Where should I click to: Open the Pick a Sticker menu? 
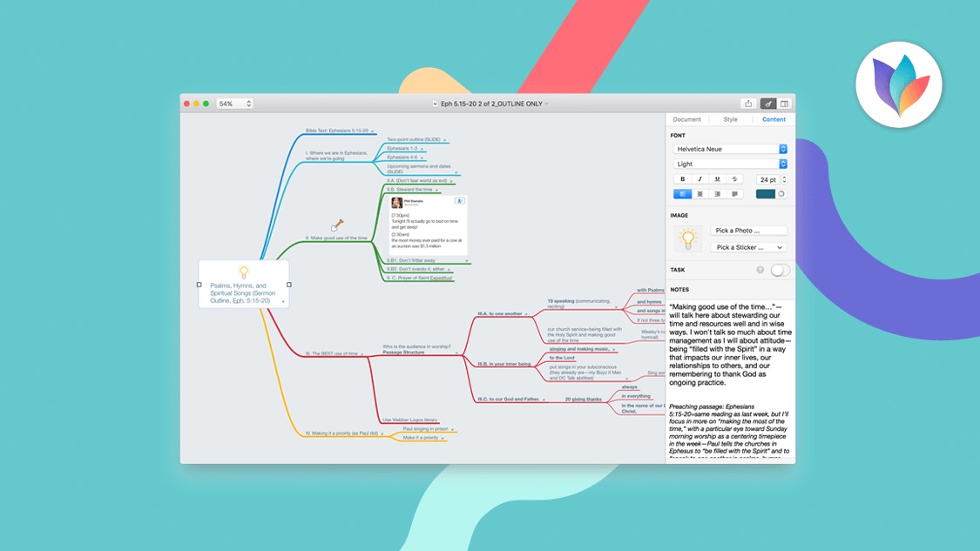click(749, 247)
